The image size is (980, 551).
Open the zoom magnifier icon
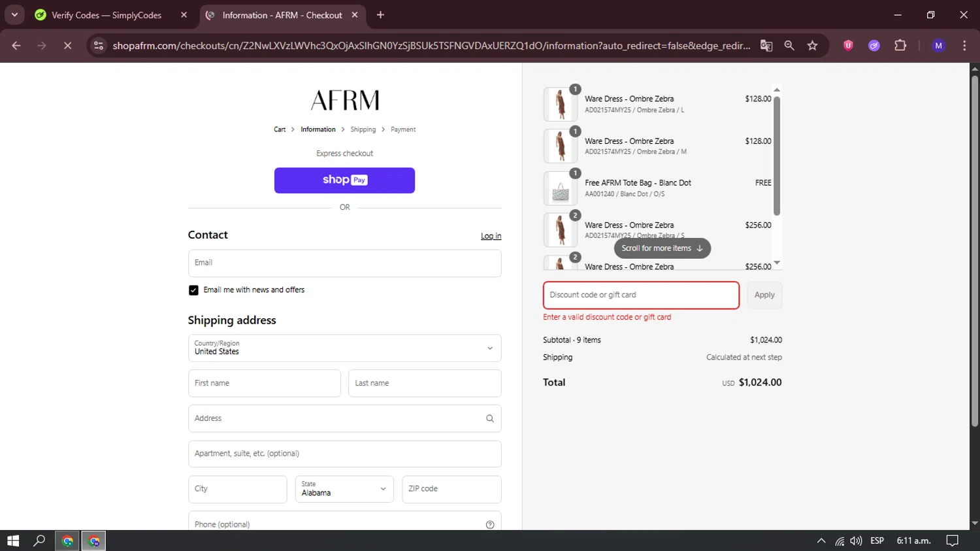pos(789,46)
